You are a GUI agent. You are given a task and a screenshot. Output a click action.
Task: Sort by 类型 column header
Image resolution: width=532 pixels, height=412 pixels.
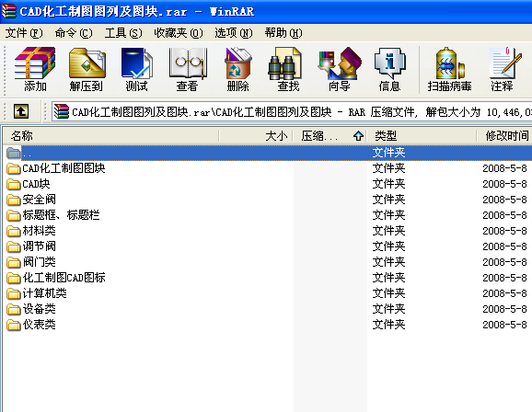[x=422, y=136]
